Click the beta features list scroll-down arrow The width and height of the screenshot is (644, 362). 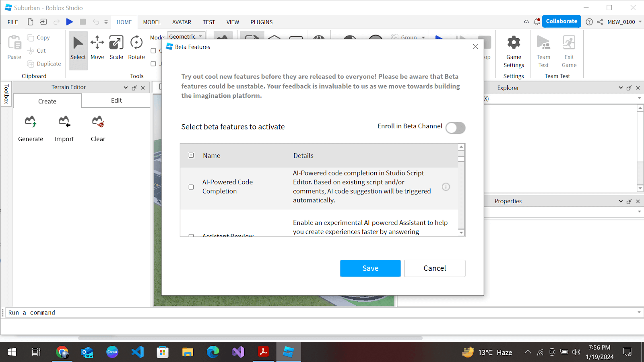coord(461,232)
